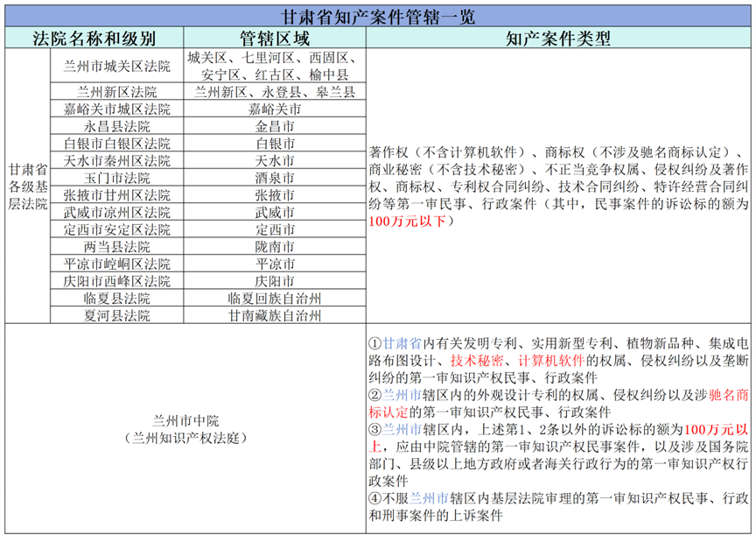The height and width of the screenshot is (535, 756).
Task: Select the 管辖区域 column header
Action: (274, 39)
